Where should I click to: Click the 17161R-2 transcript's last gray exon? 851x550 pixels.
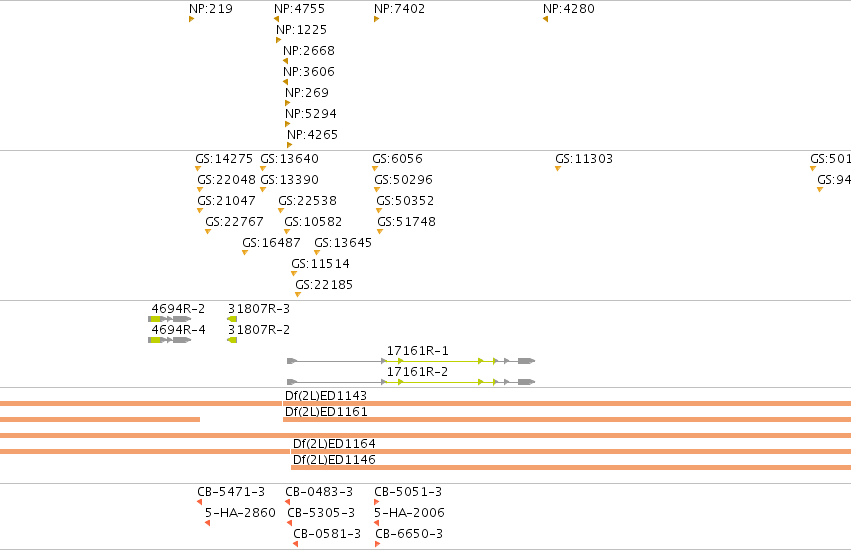click(526, 382)
